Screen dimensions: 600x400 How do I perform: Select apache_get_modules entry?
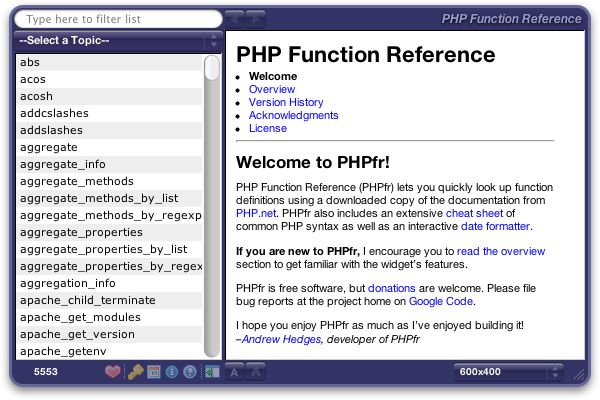pyautogui.click(x=109, y=317)
